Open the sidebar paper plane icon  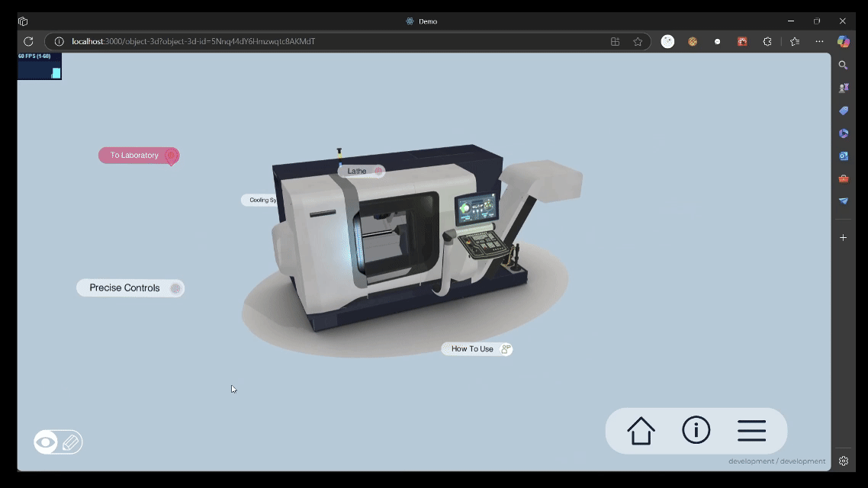click(x=843, y=201)
